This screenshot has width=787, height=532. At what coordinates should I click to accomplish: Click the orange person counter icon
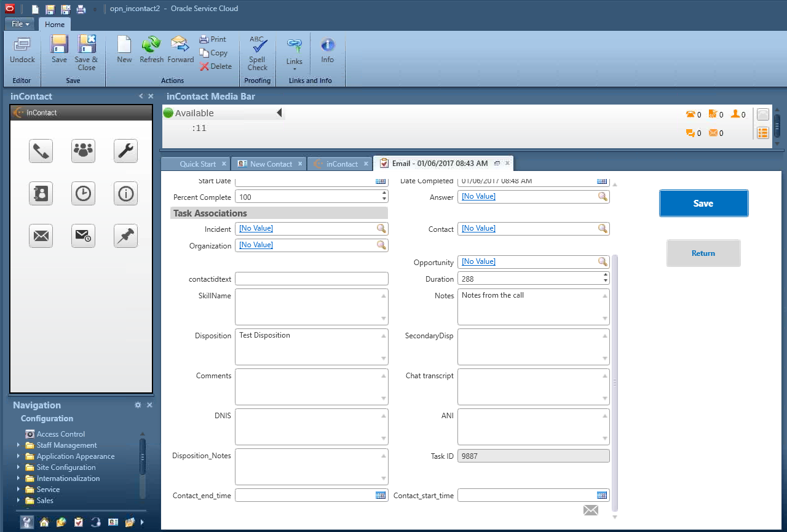point(735,114)
